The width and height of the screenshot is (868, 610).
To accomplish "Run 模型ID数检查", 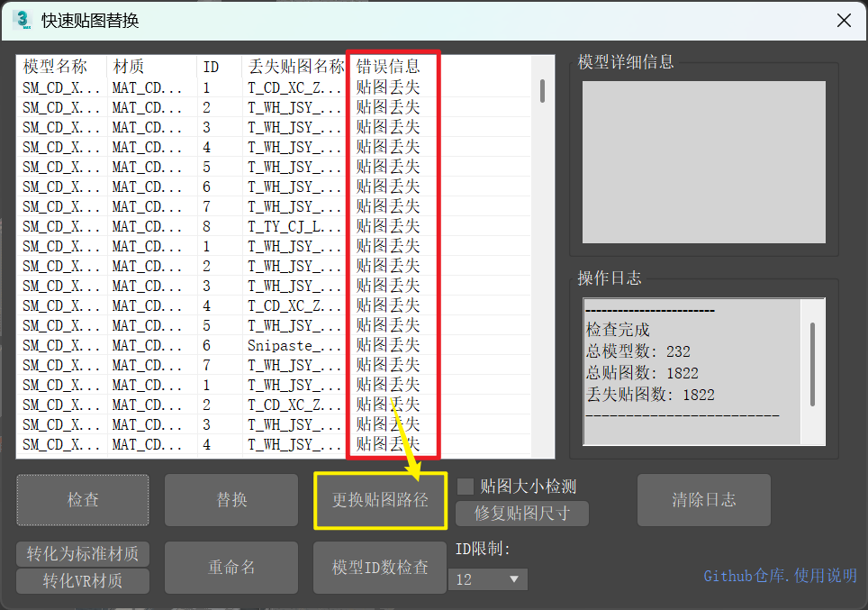I will pyautogui.click(x=380, y=568).
